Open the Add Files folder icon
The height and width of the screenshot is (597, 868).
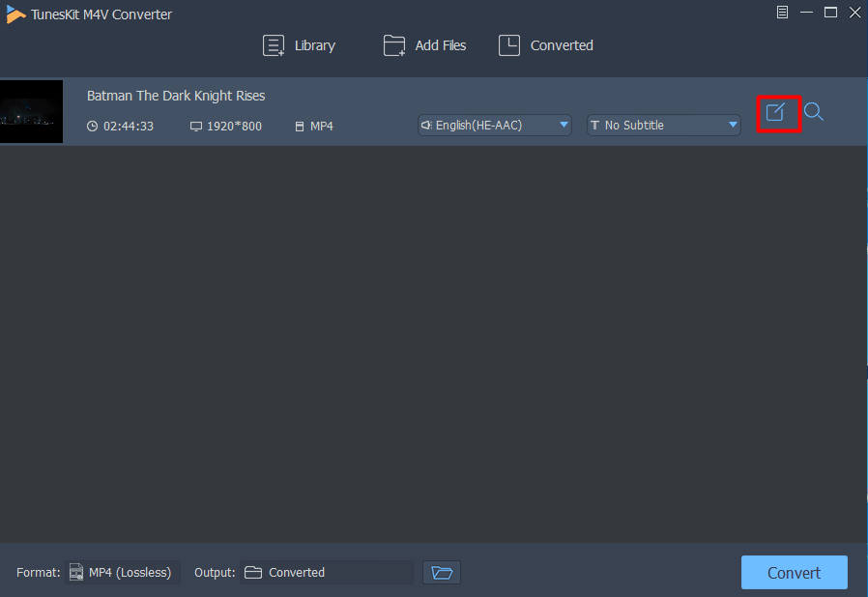[394, 45]
